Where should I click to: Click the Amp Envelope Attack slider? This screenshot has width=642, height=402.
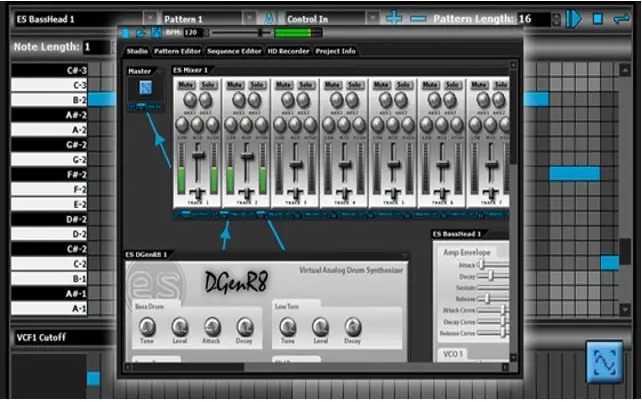[494, 264]
